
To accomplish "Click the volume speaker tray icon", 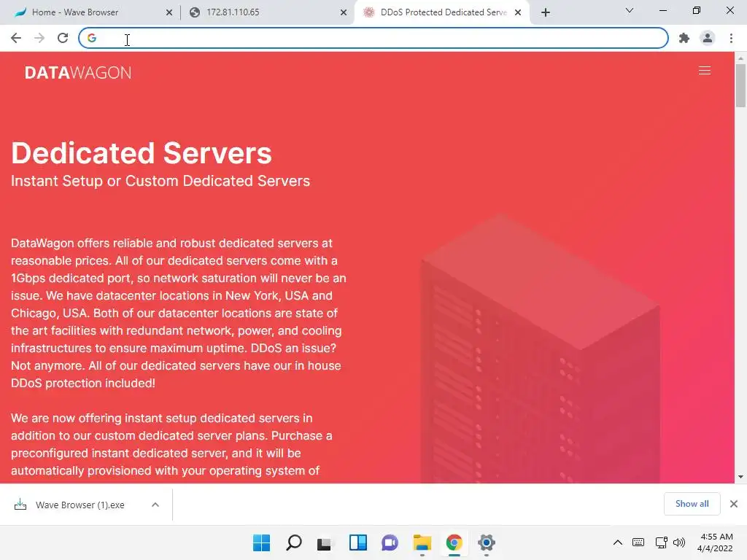I will (679, 542).
